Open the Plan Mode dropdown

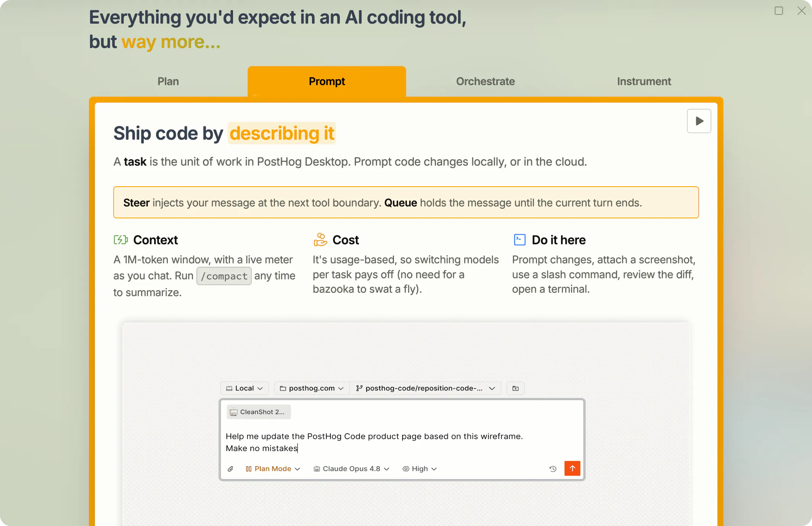click(273, 469)
